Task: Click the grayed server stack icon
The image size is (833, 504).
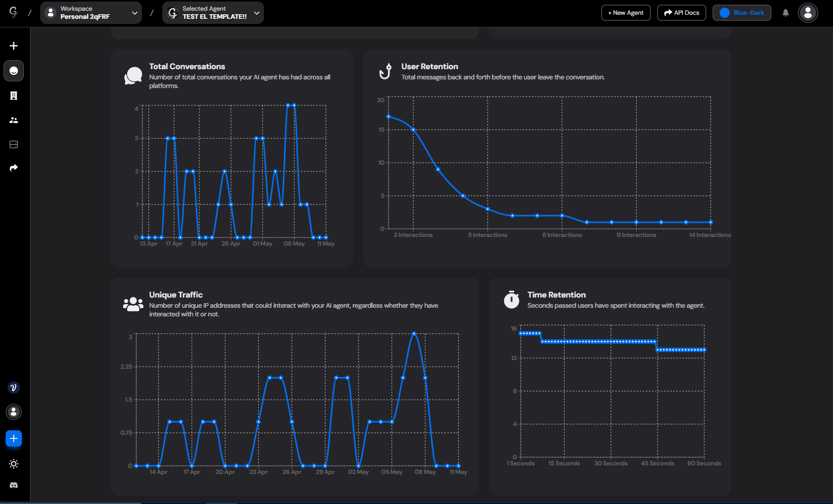Action: pyautogui.click(x=14, y=144)
